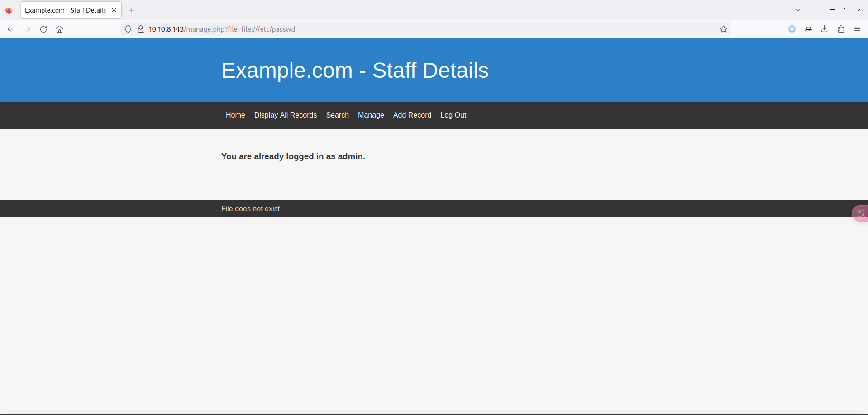Open the Display All Records page
This screenshot has height=415, width=868.
click(x=285, y=115)
